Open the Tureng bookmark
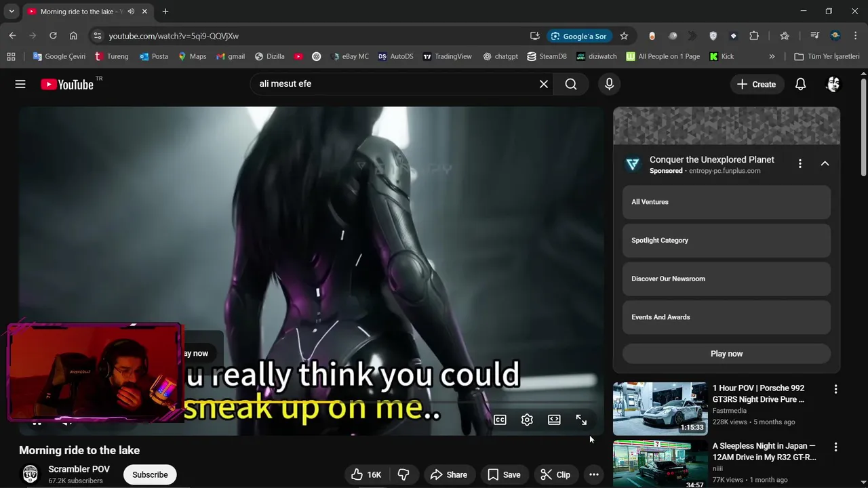The width and height of the screenshot is (868, 488). pyautogui.click(x=111, y=56)
